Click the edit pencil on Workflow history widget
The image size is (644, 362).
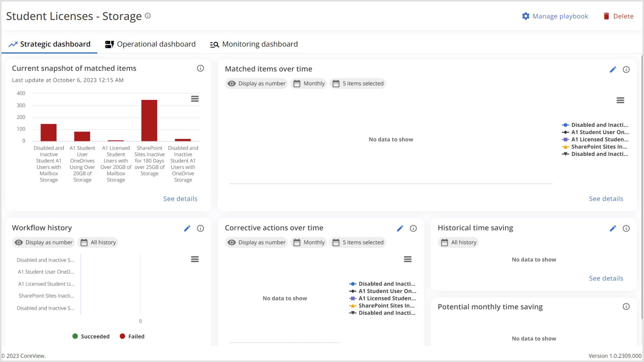coord(187,228)
